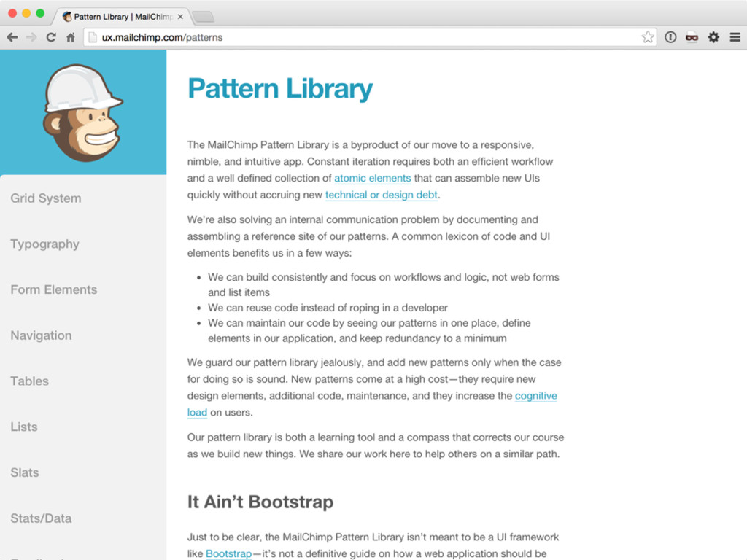Open the 1Password extension icon
747x560 pixels.
click(x=670, y=37)
